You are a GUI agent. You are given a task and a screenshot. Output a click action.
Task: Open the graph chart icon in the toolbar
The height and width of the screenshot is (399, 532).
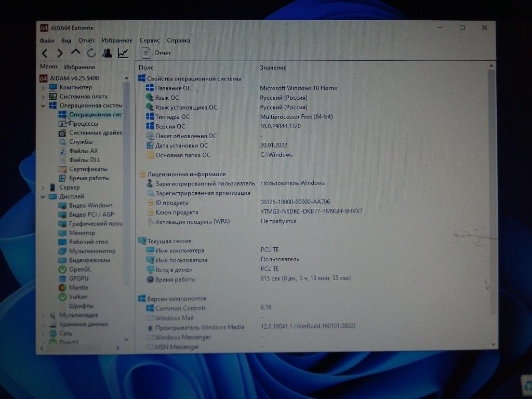coord(123,53)
